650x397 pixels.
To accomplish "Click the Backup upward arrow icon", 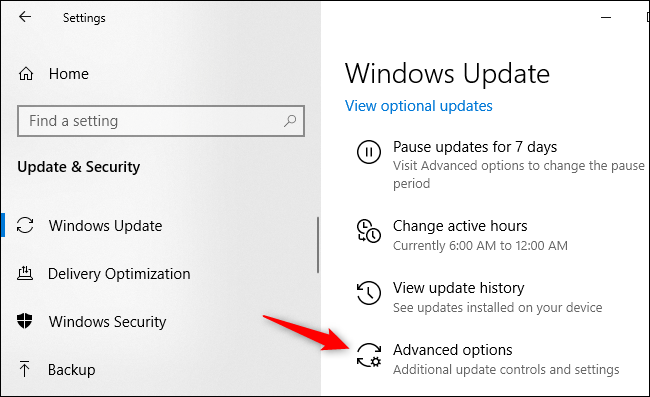I will coord(24,369).
